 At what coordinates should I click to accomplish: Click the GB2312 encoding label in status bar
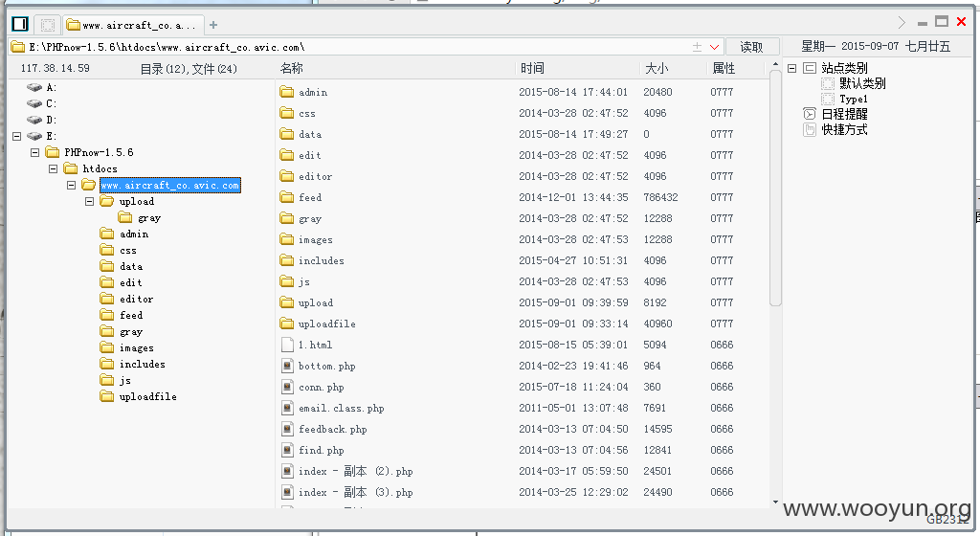pyautogui.click(x=948, y=521)
